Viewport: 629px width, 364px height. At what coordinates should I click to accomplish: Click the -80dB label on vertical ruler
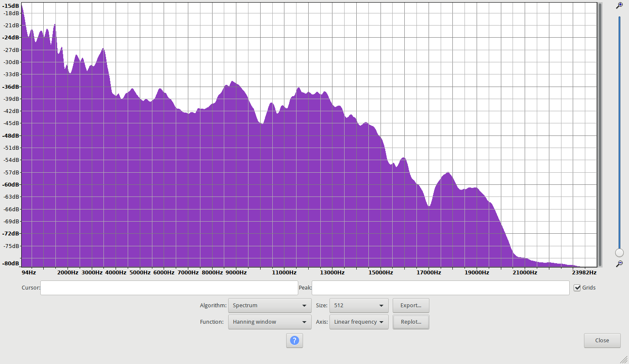(x=11, y=264)
